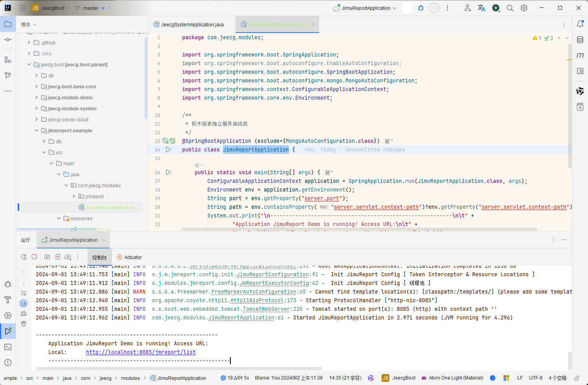Click the profiler gauge icon in Run toolbar
Viewport: 588px width, 385px height.
68,257
